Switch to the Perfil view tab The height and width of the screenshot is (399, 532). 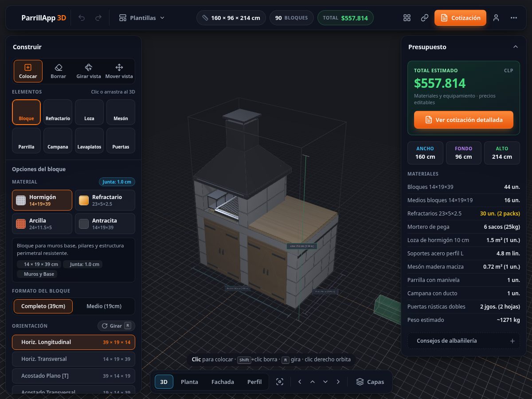click(254, 382)
